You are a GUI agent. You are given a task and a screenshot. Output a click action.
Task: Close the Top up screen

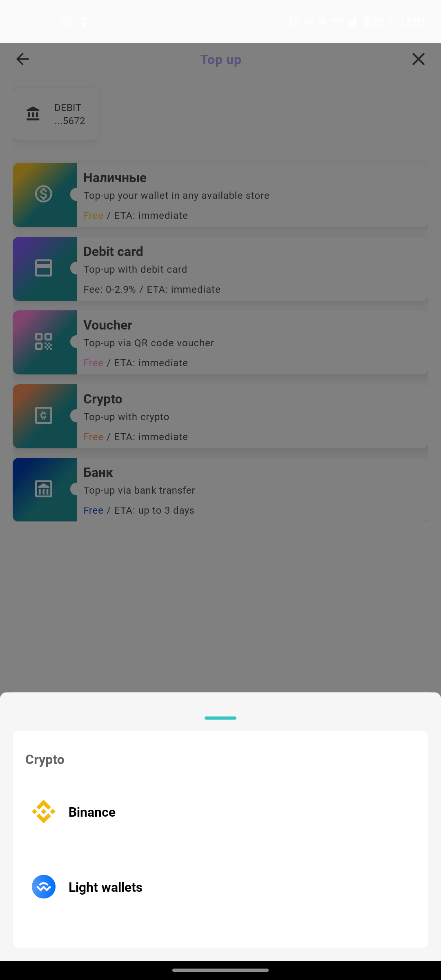418,59
